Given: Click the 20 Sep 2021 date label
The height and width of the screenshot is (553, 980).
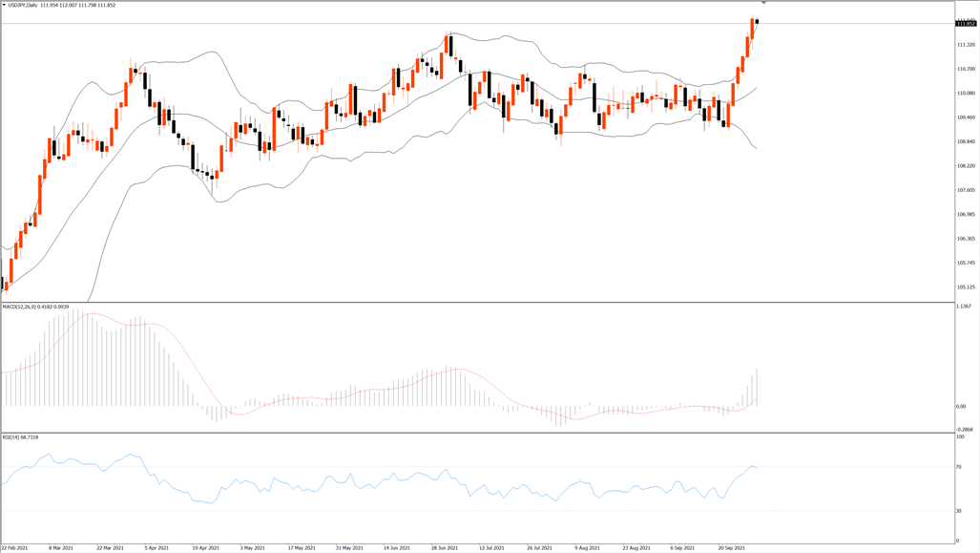Looking at the screenshot, I should tap(731, 548).
